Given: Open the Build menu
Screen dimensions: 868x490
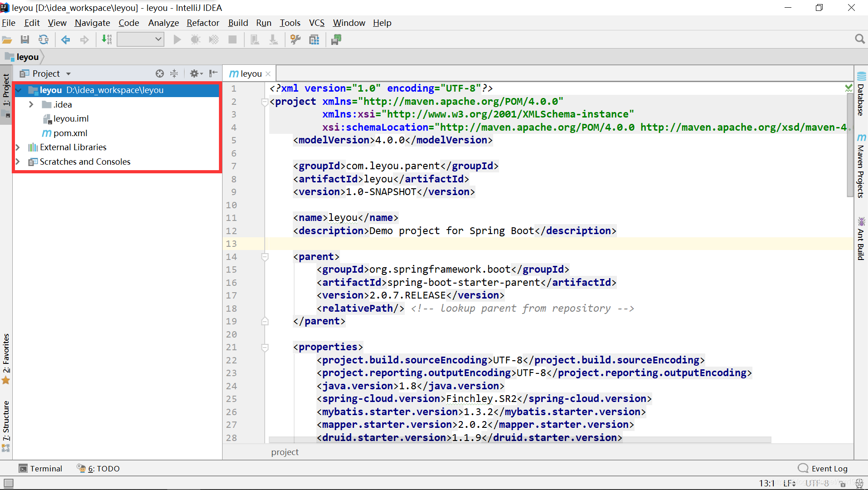Looking at the screenshot, I should (238, 23).
